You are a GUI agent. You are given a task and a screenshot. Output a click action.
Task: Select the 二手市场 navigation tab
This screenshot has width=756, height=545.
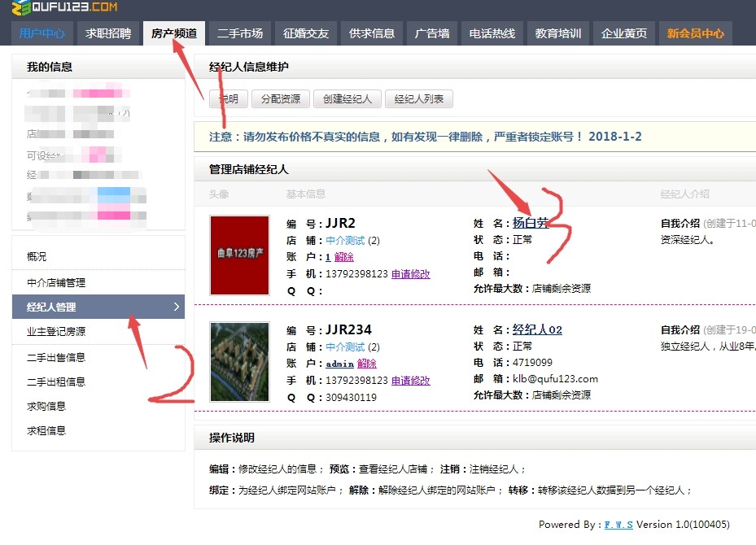(240, 33)
